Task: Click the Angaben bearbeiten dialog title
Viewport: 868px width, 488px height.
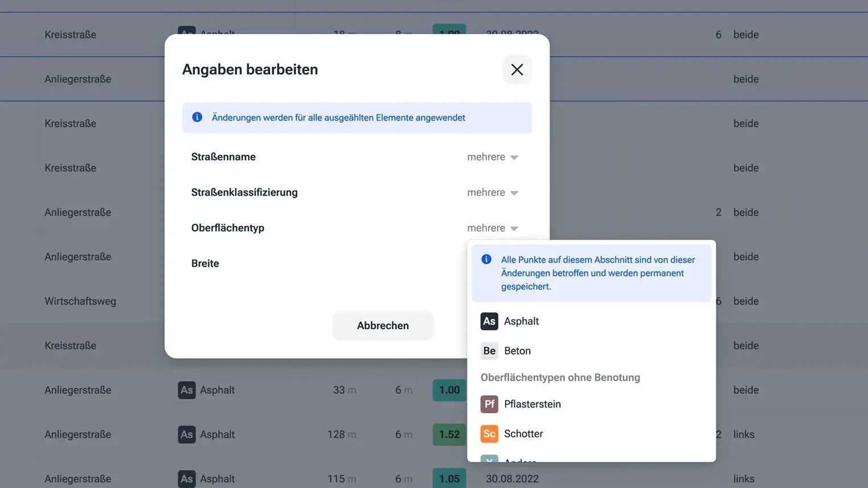Action: [250, 69]
